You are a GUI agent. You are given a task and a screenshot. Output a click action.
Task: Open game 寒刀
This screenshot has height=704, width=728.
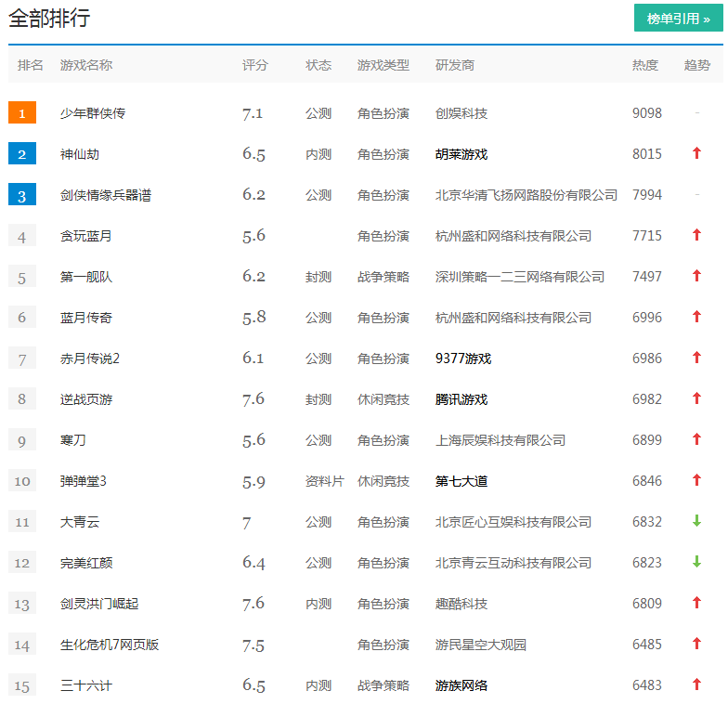[x=72, y=440]
